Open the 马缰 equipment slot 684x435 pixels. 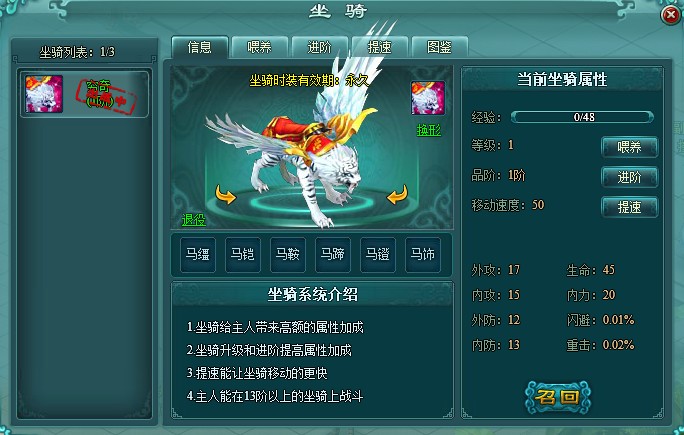coord(198,255)
